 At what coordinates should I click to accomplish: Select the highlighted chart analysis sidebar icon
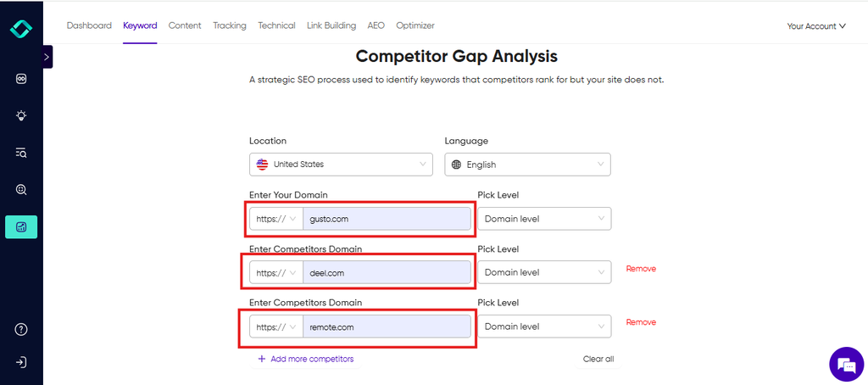[21, 226]
